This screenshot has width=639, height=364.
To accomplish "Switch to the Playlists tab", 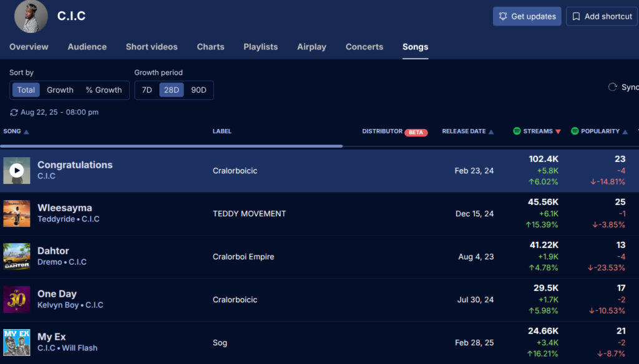I will (260, 47).
